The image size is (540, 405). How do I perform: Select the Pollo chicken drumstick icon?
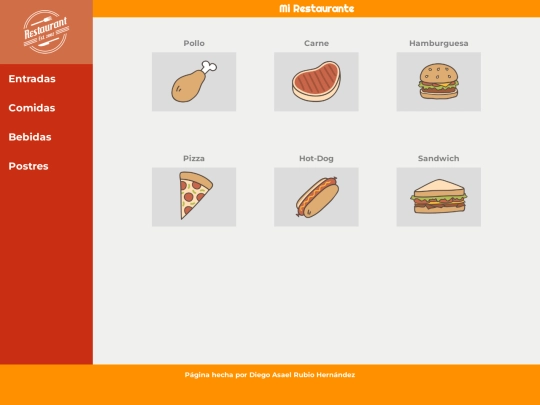[194, 82]
